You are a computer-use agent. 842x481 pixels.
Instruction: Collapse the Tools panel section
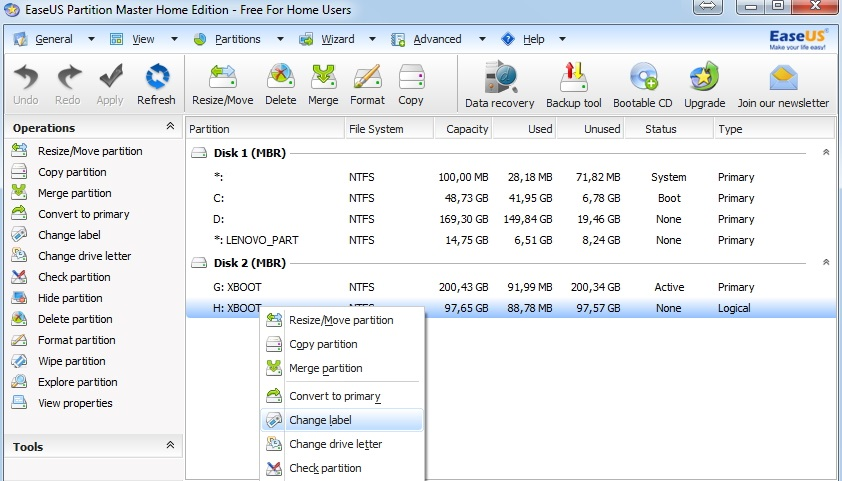[170, 446]
